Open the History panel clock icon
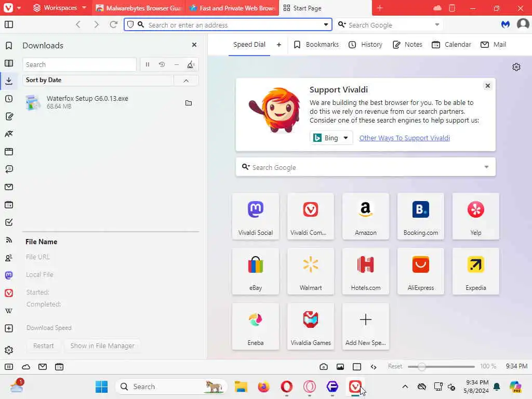Image resolution: width=532 pixels, height=399 pixels. click(x=9, y=99)
